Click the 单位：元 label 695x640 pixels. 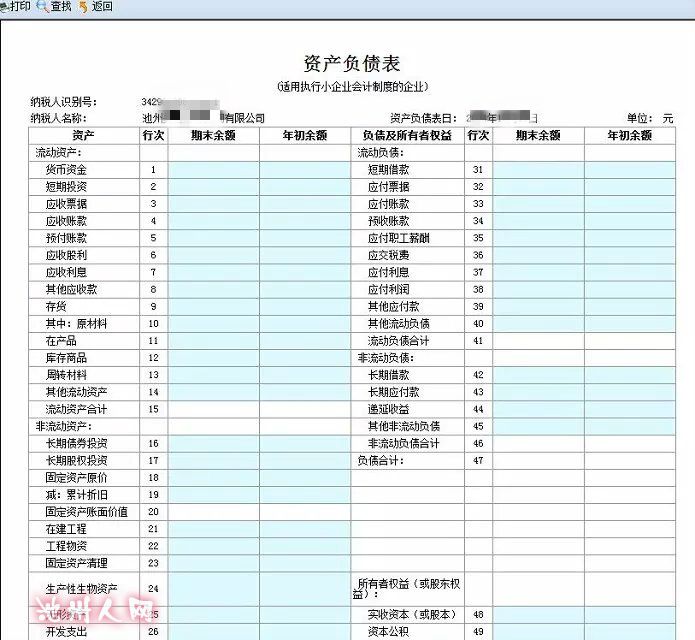pos(650,118)
